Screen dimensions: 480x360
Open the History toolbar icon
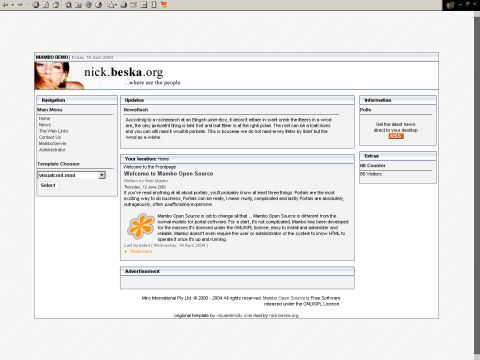99,5
